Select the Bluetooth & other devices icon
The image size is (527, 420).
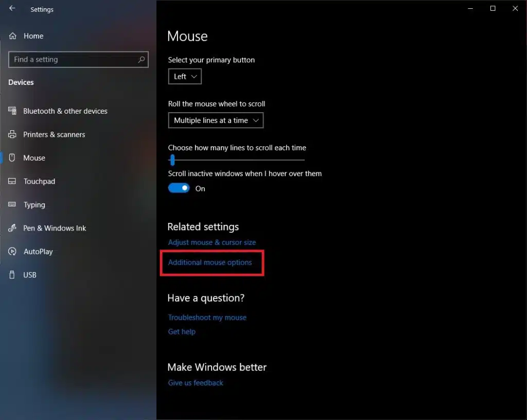click(x=13, y=111)
